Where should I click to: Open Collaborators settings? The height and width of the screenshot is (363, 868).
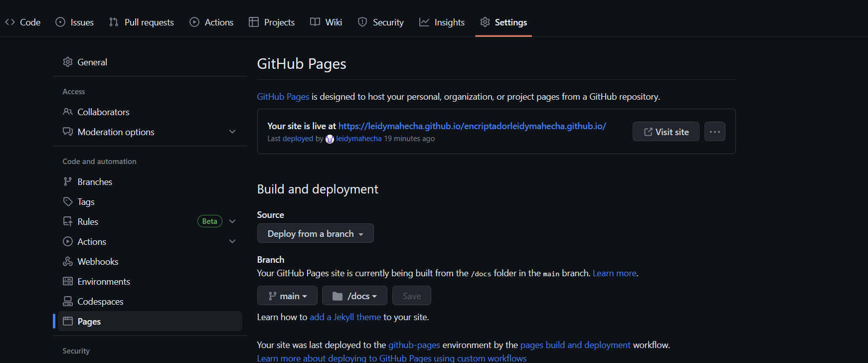[x=150, y=112]
